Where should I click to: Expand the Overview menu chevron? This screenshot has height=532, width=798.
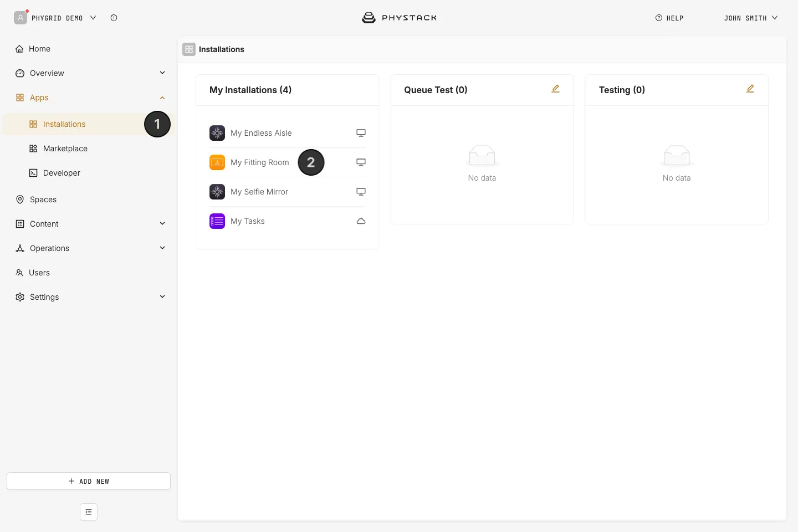[x=162, y=73]
